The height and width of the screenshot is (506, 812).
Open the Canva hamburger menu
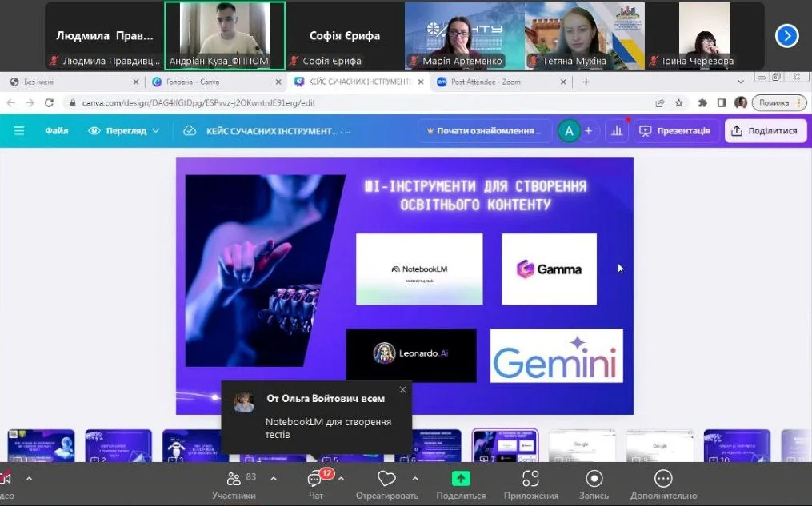[19, 131]
